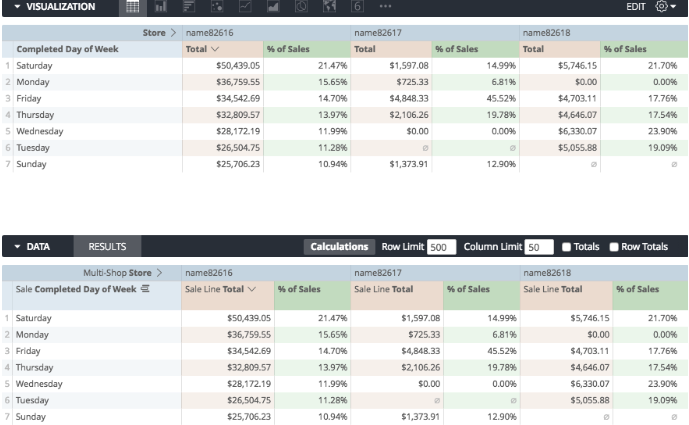
Task: Collapse the Visualization section
Action: coord(18,7)
